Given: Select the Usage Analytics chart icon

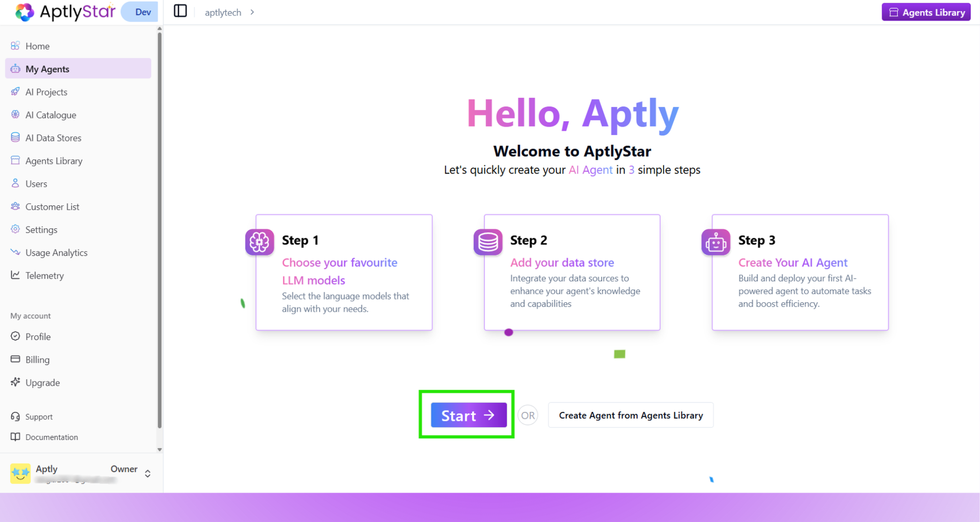Looking at the screenshot, I should point(16,252).
